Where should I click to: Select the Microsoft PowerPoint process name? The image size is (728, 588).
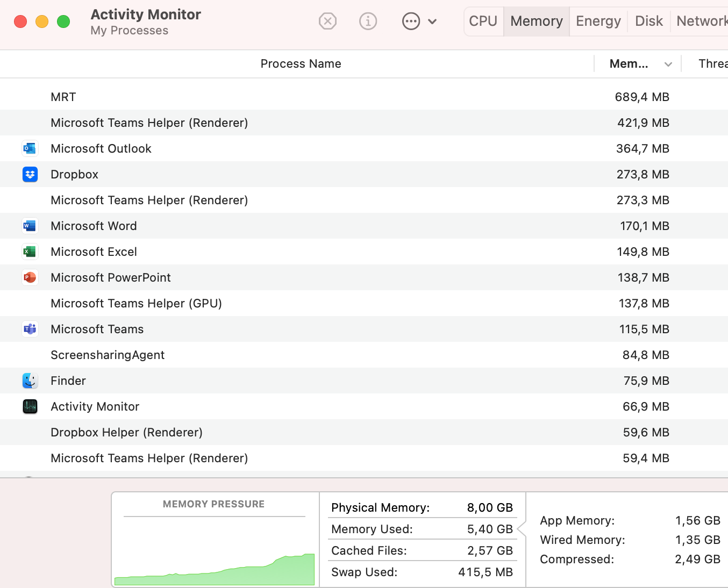111,277
